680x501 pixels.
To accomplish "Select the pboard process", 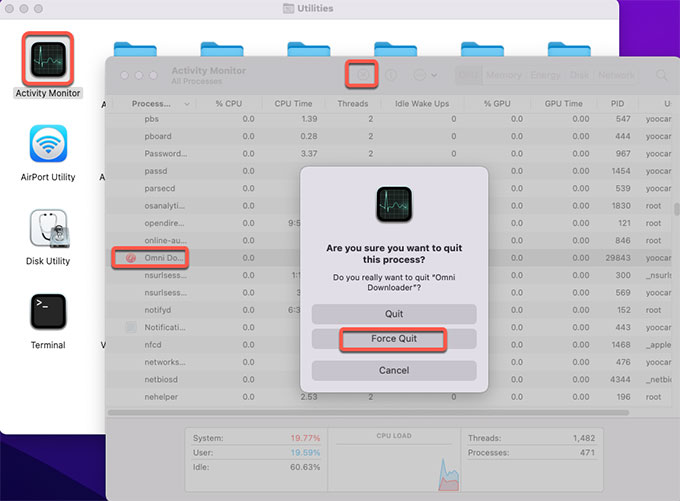I will pos(390,136).
